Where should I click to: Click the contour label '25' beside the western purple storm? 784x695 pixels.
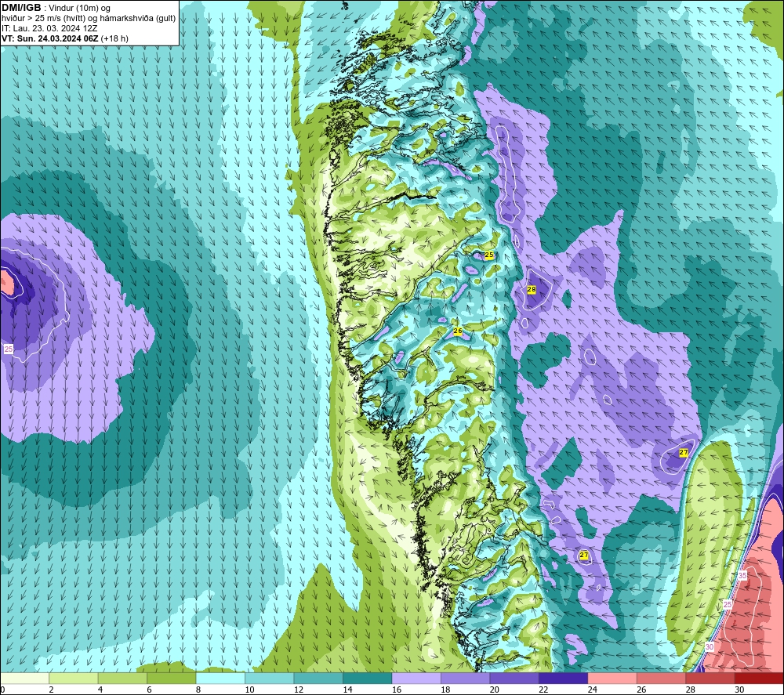[x=9, y=349]
